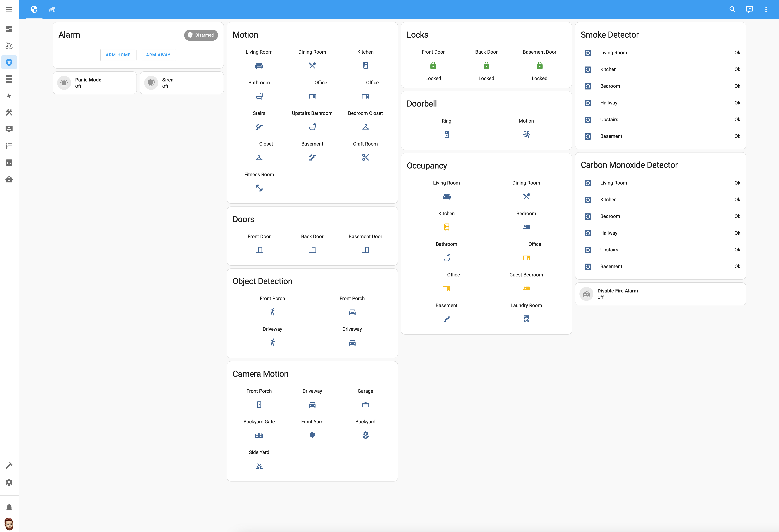Click the Fitness Room dumbbell motion icon
This screenshot has width=779, height=532.
point(259,188)
